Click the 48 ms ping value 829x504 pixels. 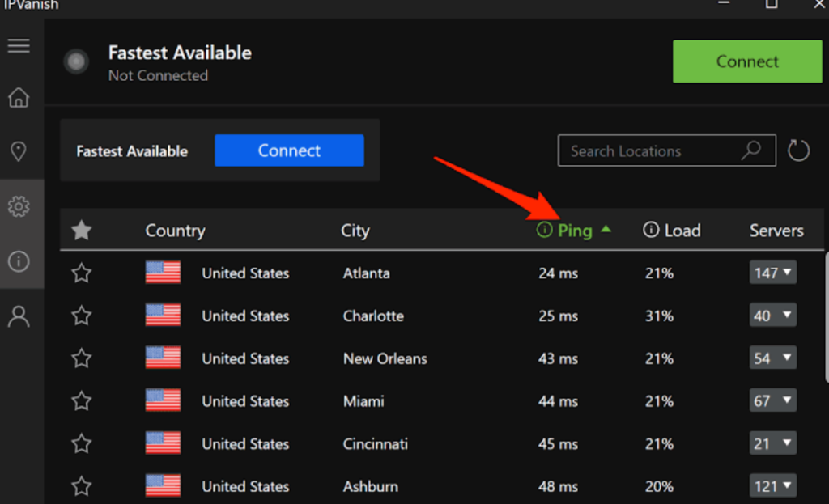point(559,486)
